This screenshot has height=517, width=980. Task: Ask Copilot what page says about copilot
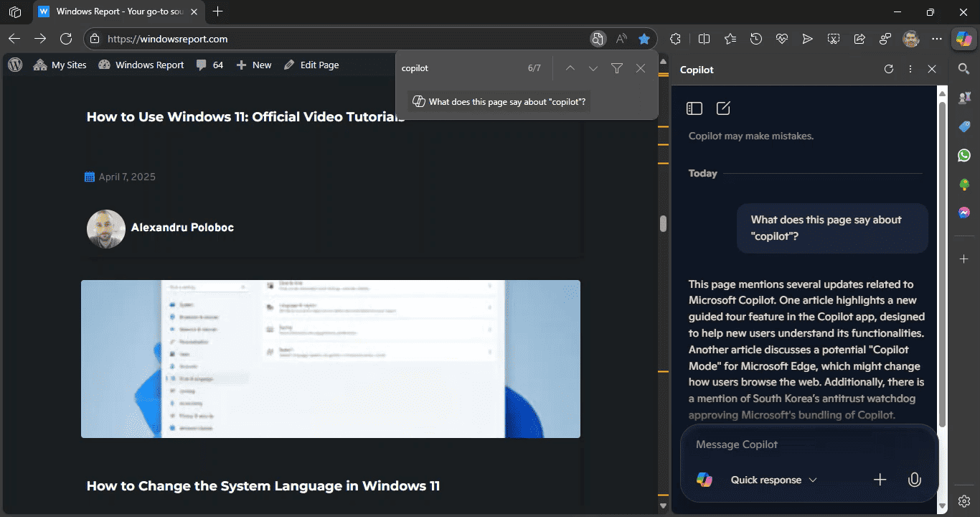coord(499,102)
